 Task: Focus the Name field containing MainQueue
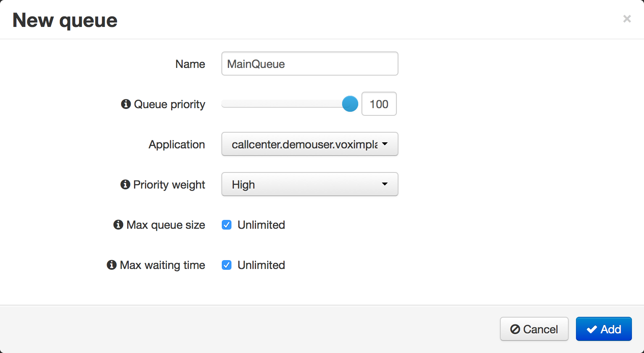tap(310, 64)
